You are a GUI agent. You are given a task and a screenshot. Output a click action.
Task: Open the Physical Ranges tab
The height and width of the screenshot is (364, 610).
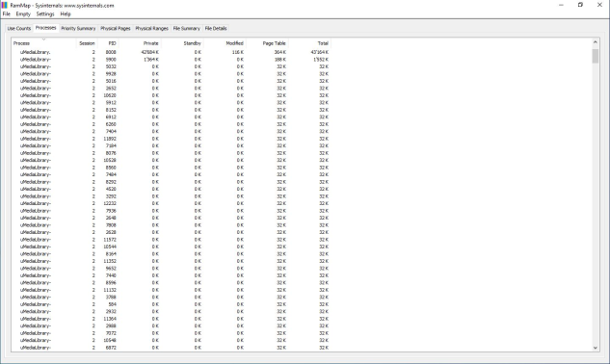point(151,28)
